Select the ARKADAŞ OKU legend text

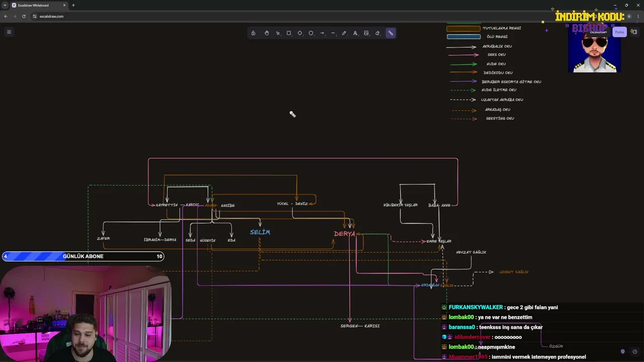point(498,110)
